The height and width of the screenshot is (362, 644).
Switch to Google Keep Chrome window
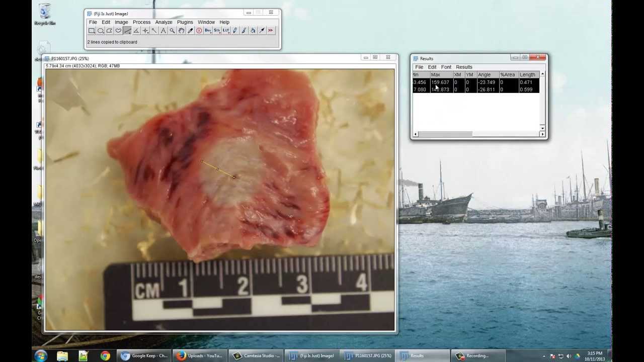[x=144, y=356]
